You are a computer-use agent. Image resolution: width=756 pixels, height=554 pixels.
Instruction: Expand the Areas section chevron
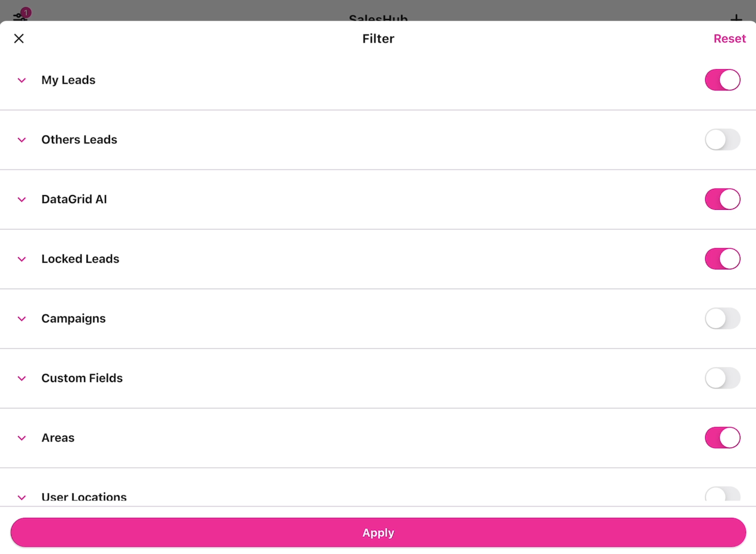pyautogui.click(x=22, y=438)
